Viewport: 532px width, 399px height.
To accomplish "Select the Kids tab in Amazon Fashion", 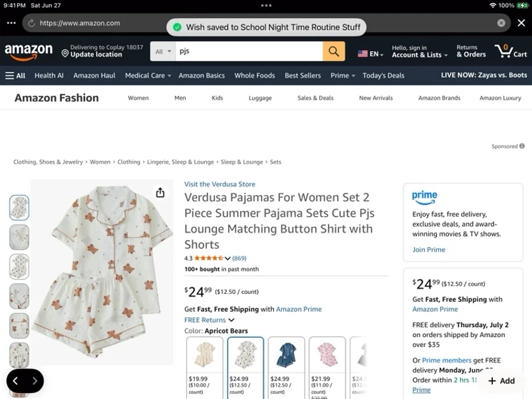I will (x=217, y=98).
